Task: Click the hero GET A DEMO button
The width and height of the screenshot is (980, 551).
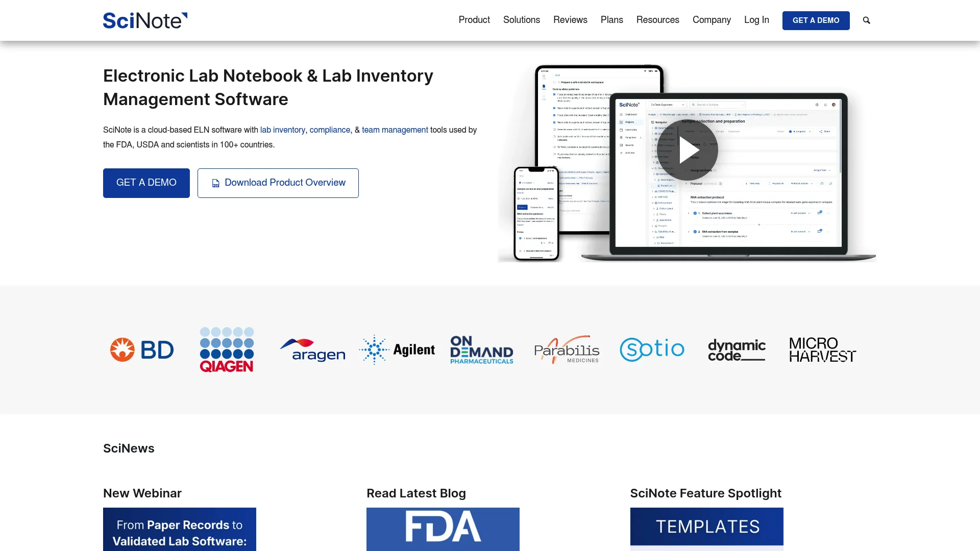Action: [x=146, y=183]
